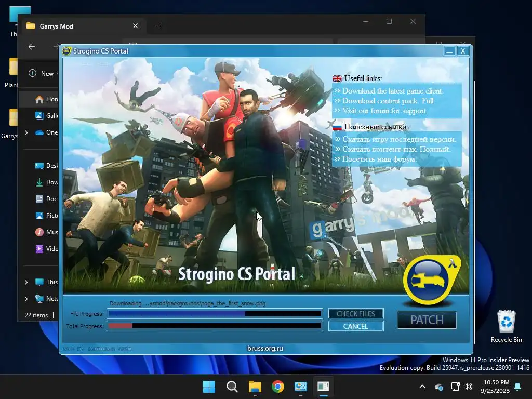Open the Russian 'Посетить наш форум' link

(379, 159)
